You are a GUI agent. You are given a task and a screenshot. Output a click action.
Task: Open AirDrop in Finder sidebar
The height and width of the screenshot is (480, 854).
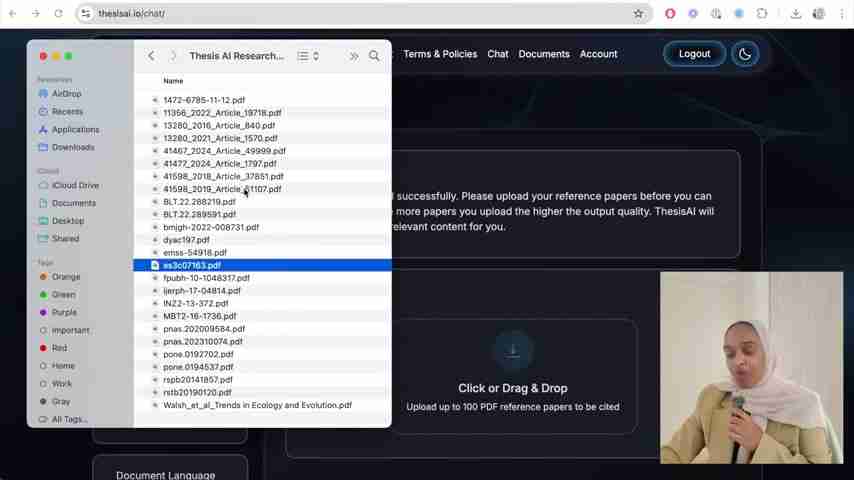coord(66,94)
